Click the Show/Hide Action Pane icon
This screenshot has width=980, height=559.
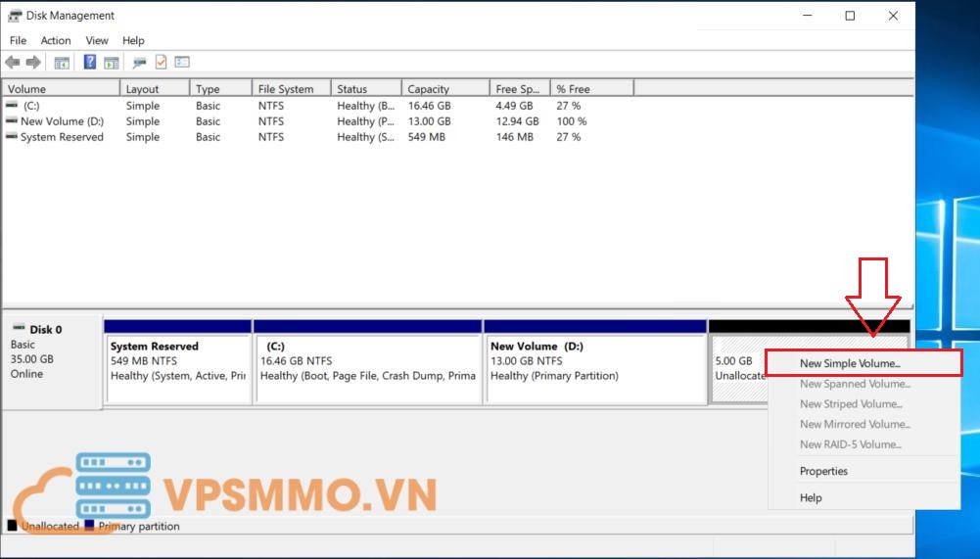pyautogui.click(x=112, y=63)
